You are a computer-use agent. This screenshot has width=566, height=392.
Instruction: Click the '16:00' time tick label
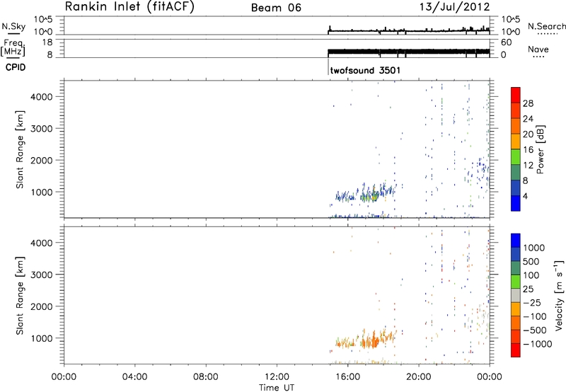[x=347, y=377]
